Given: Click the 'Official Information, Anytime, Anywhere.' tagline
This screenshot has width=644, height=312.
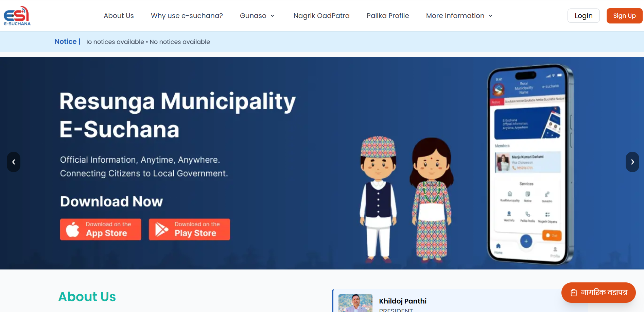Looking at the screenshot, I should [140, 160].
